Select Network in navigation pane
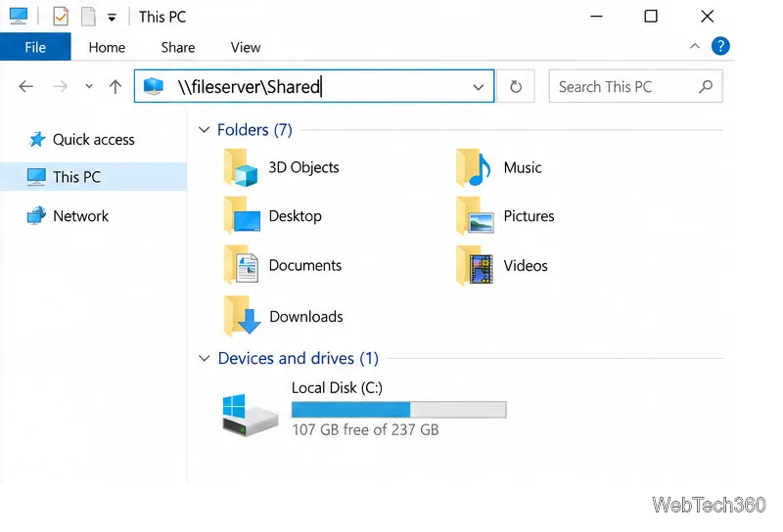Image resolution: width=783 pixels, height=532 pixels. click(93, 215)
